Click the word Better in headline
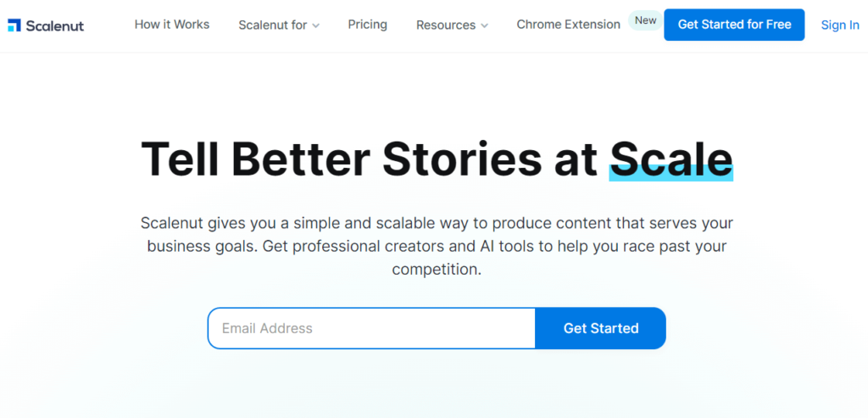The height and width of the screenshot is (418, 868). coord(301,159)
